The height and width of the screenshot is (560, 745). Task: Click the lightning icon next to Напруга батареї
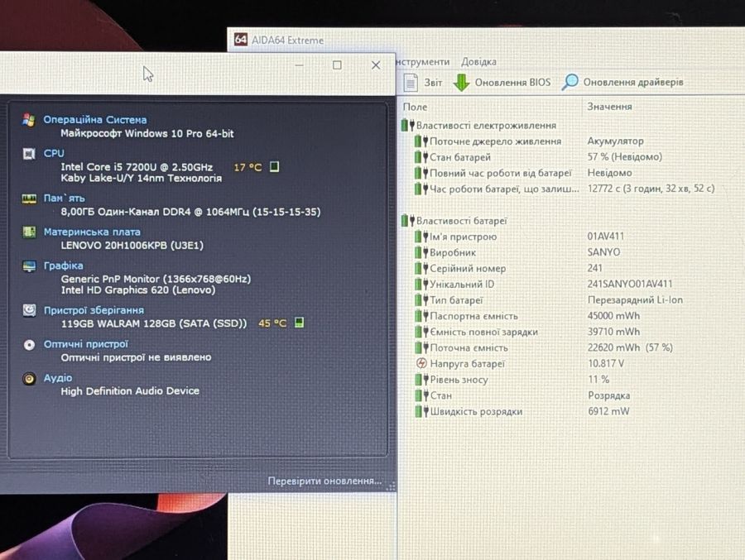coord(421,363)
